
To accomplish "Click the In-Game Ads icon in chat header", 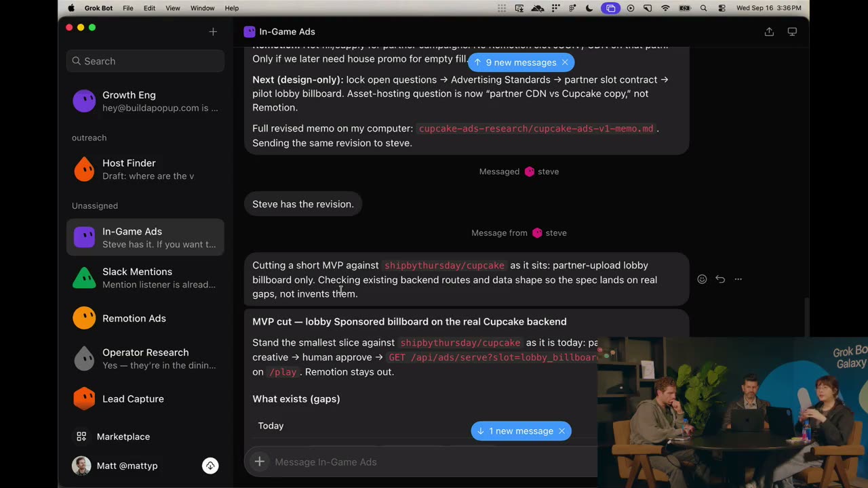I will tap(250, 32).
